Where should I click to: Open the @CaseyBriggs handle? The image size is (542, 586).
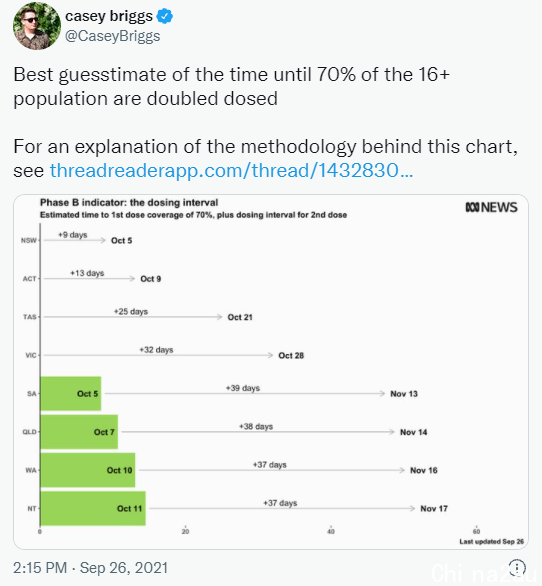(113, 36)
